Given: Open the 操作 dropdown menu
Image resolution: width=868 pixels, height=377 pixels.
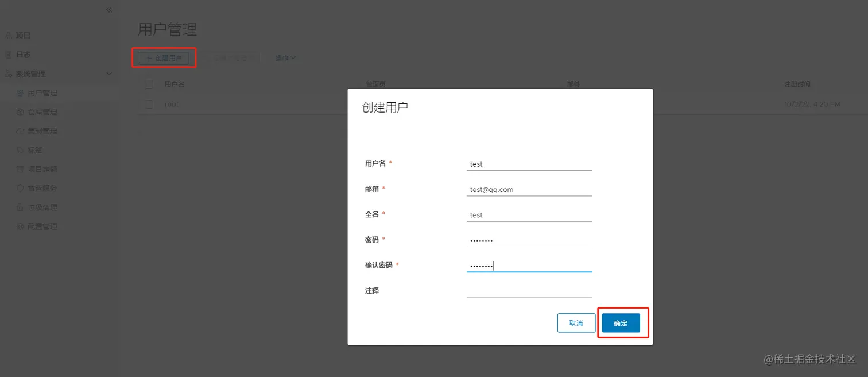Looking at the screenshot, I should point(285,58).
